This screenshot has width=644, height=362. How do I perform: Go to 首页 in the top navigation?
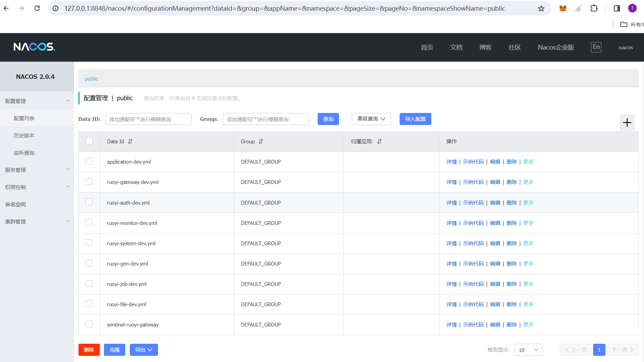(427, 48)
